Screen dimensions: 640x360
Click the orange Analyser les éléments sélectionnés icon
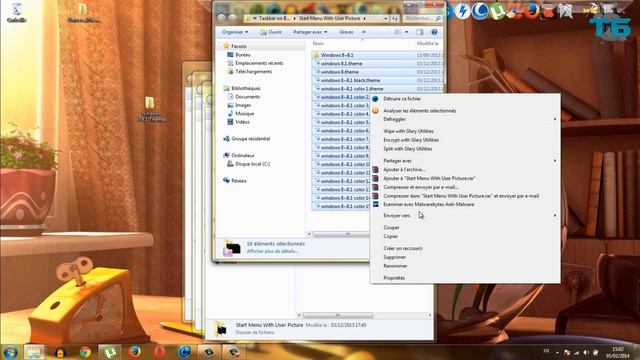(x=375, y=111)
